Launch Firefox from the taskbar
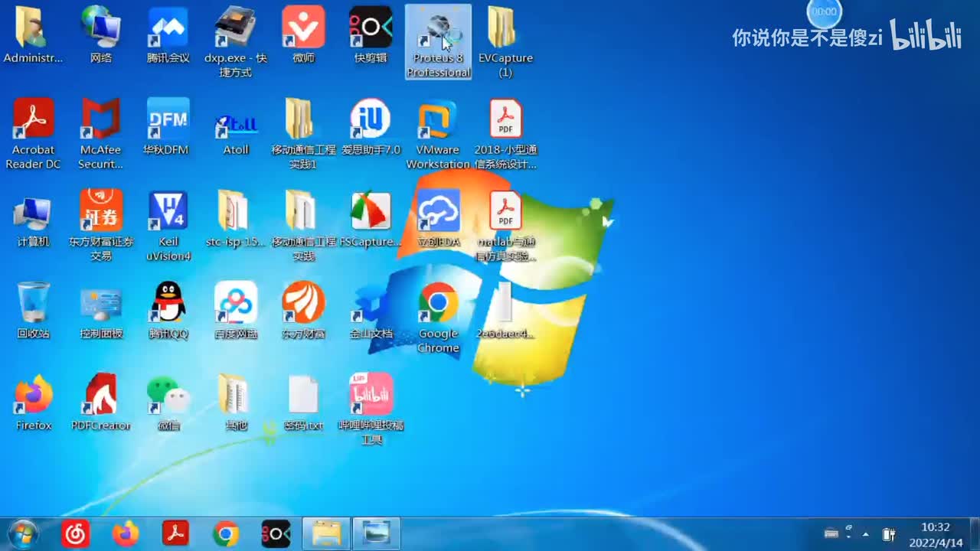 click(x=125, y=533)
